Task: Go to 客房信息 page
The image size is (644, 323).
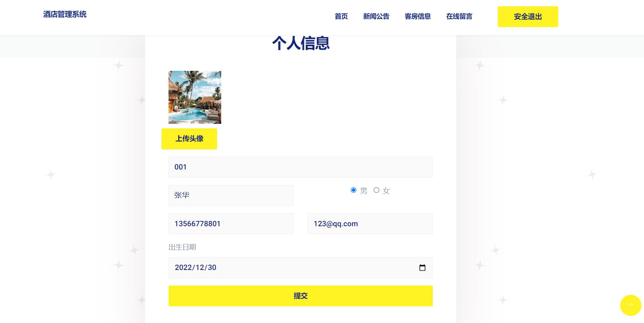Action: click(x=418, y=16)
